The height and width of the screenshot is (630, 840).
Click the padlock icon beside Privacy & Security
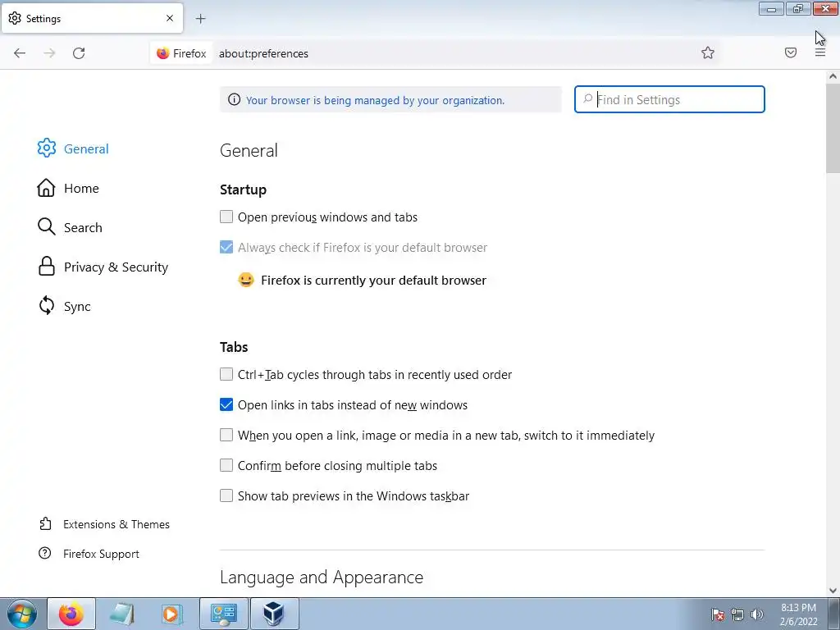point(47,266)
